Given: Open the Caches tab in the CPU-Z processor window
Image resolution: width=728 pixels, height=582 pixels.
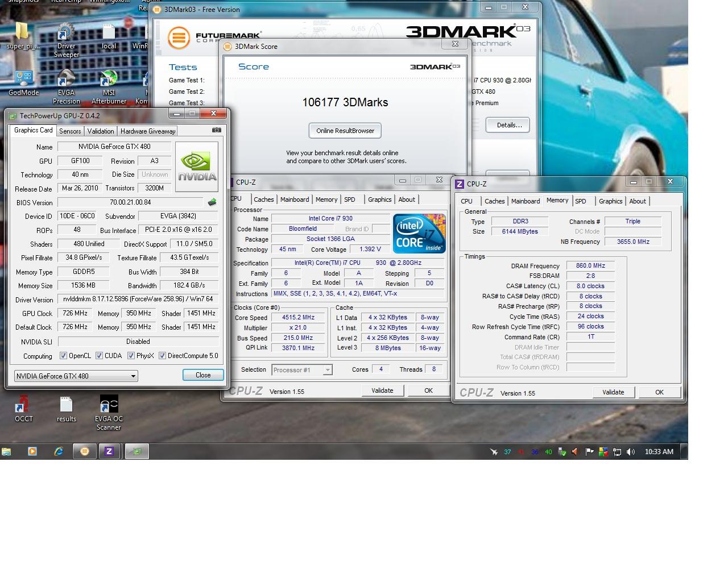Looking at the screenshot, I should [x=263, y=199].
